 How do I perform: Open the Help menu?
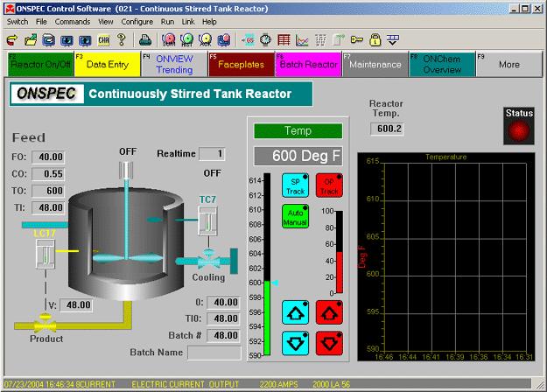[209, 22]
